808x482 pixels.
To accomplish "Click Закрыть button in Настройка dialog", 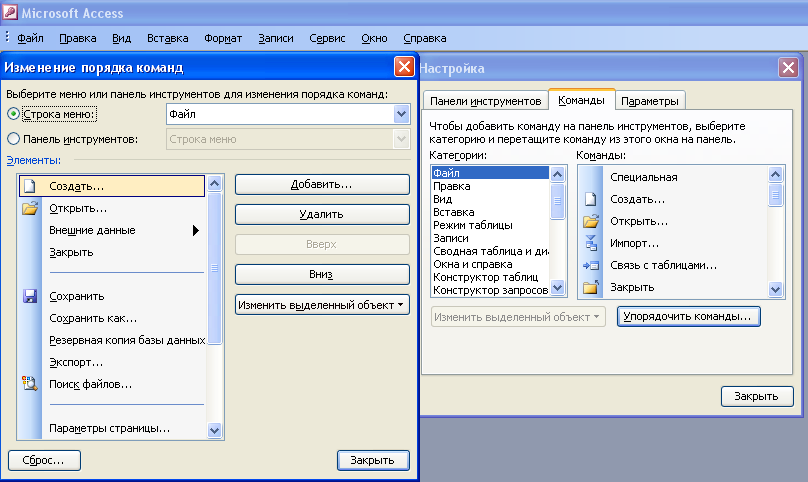I will pyautogui.click(x=756, y=396).
